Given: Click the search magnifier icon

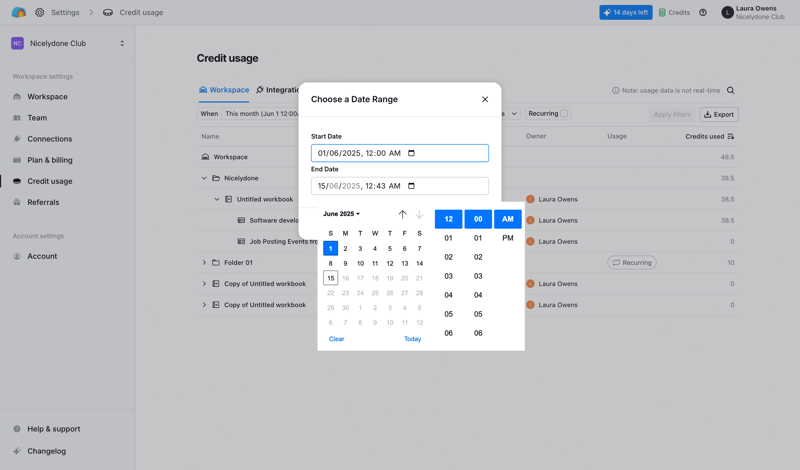Looking at the screenshot, I should pyautogui.click(x=731, y=90).
